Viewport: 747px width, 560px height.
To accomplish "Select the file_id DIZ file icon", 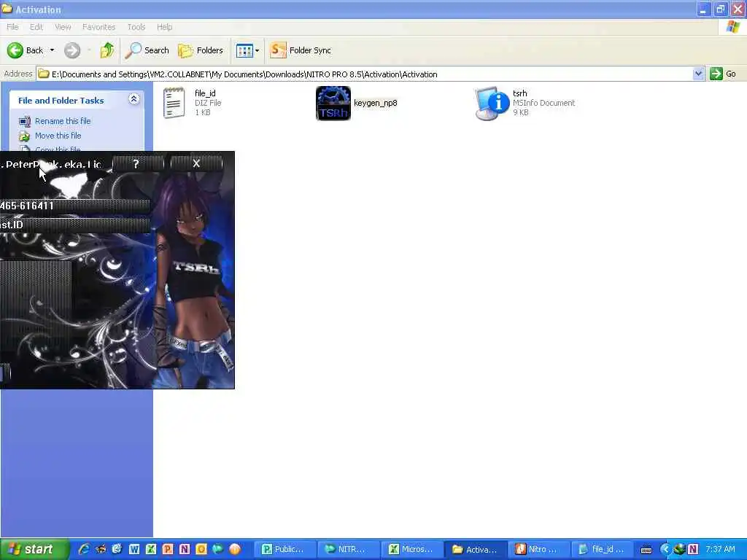I will tap(174, 103).
